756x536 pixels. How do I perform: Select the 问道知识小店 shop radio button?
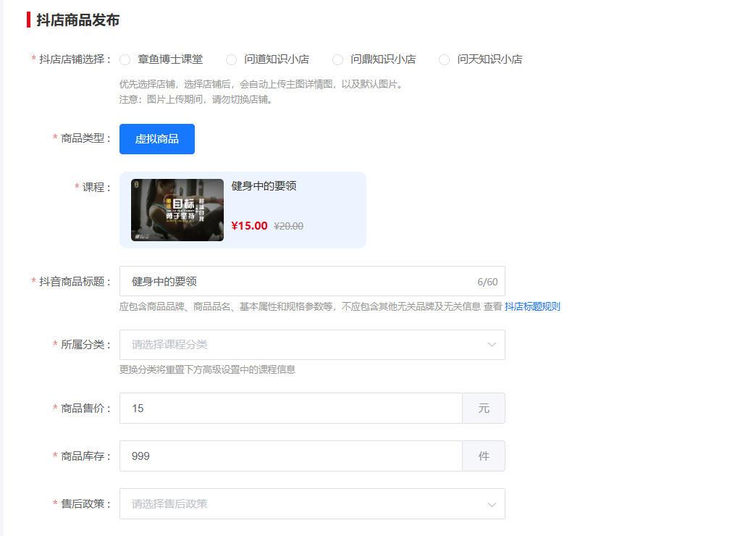point(232,59)
